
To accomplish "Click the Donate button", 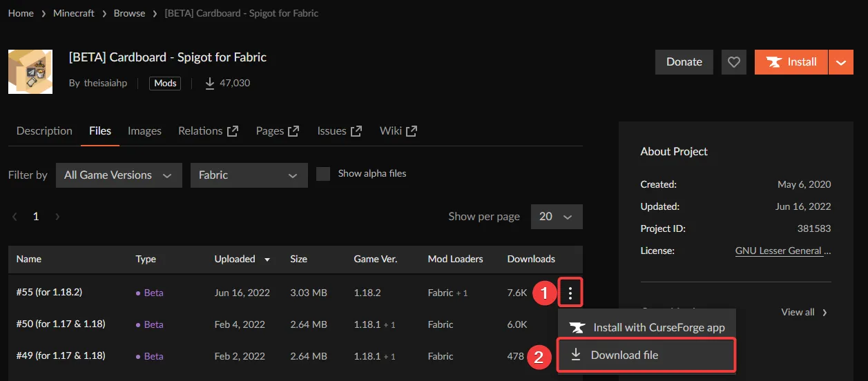I will point(684,62).
